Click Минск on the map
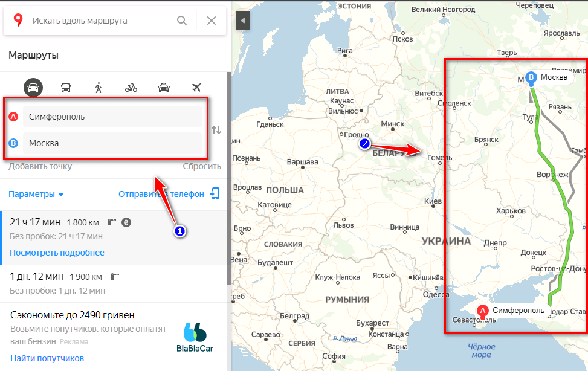This screenshot has width=588, height=371. [393, 124]
